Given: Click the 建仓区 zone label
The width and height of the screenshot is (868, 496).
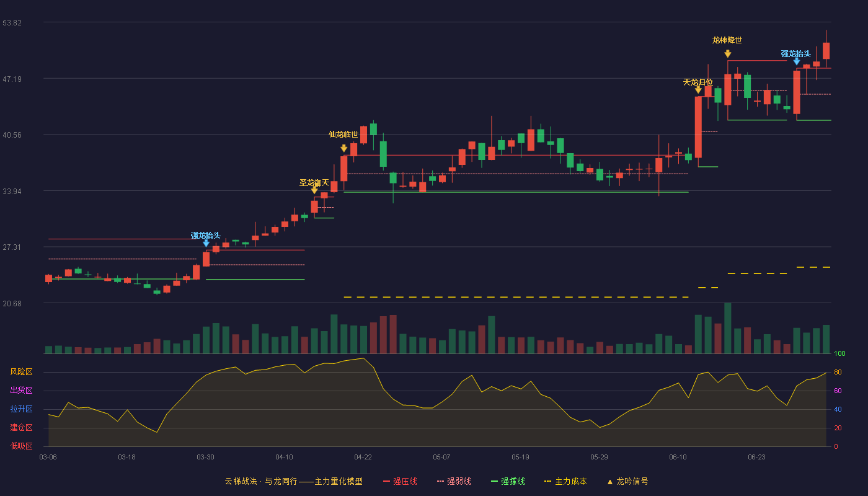Looking at the screenshot, I should [x=21, y=428].
